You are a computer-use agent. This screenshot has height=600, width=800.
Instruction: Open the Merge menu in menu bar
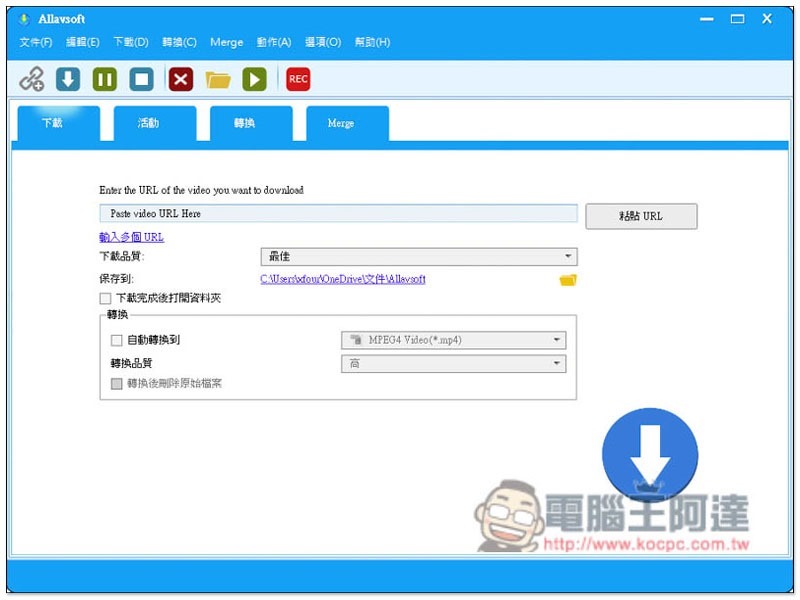[227, 42]
